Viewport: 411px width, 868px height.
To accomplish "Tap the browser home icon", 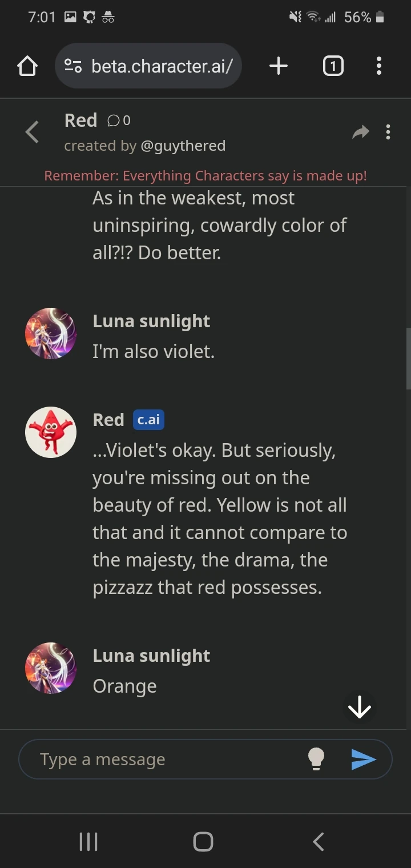I will (27, 66).
